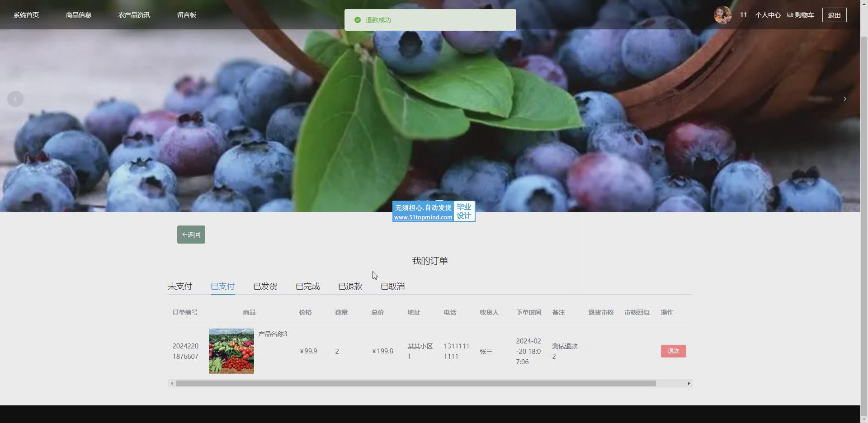Click the 下单时间 column header

pos(528,312)
